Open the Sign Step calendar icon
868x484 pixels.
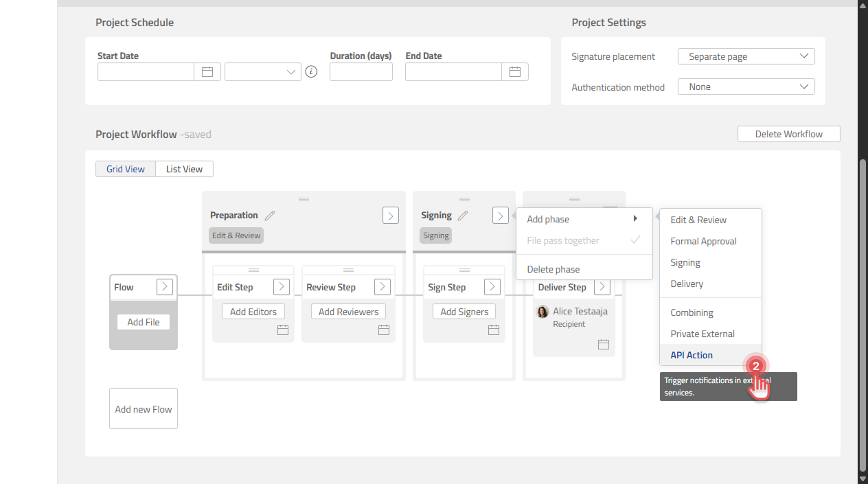click(494, 330)
